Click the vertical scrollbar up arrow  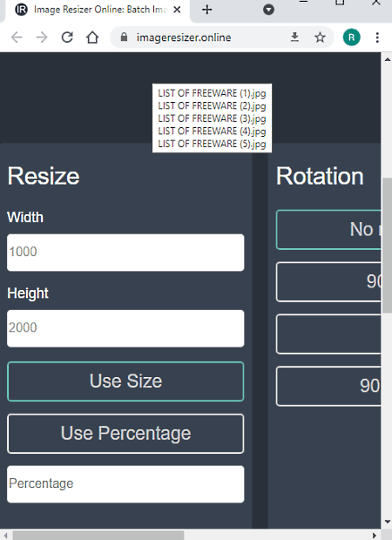point(387,60)
